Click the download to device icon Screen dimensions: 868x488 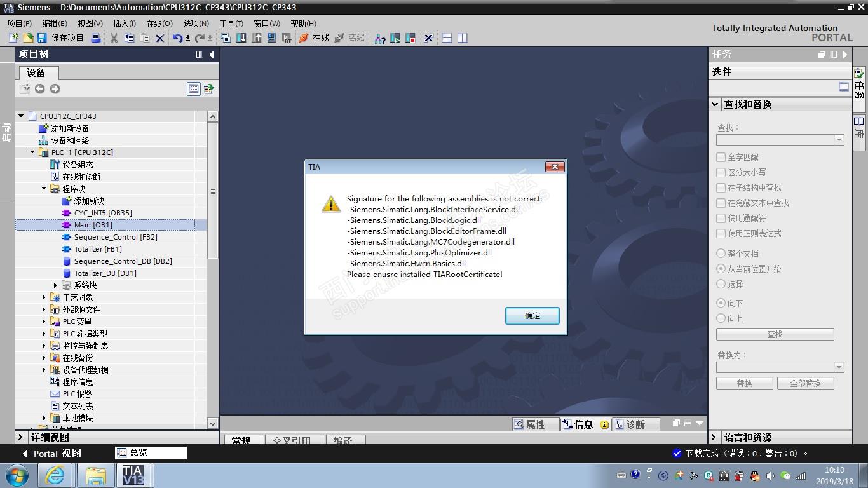pyautogui.click(x=241, y=38)
